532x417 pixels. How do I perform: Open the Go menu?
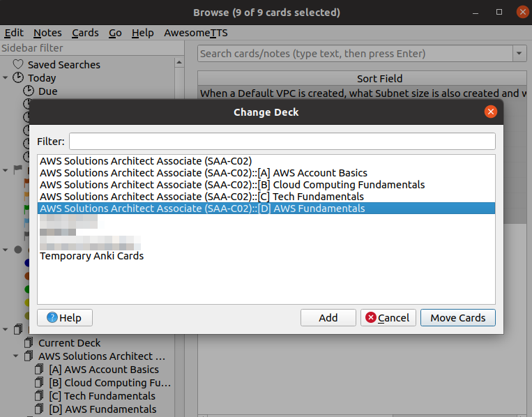pos(115,33)
